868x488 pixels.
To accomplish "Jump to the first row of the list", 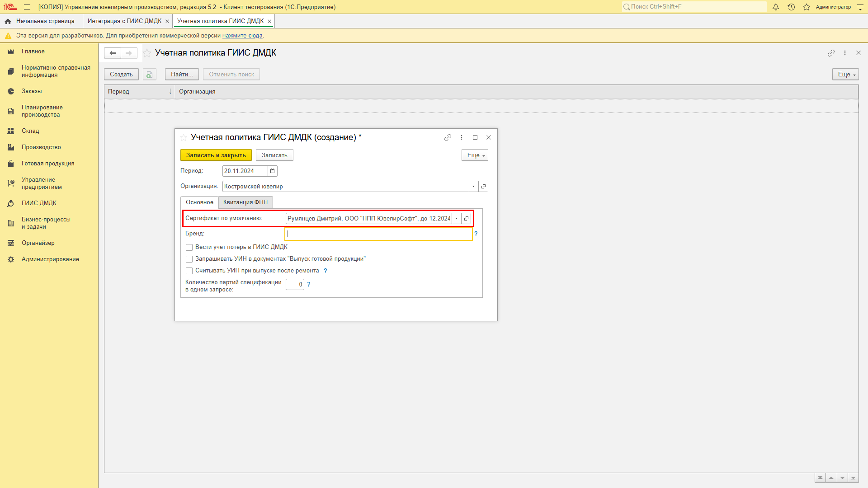I will [820, 478].
